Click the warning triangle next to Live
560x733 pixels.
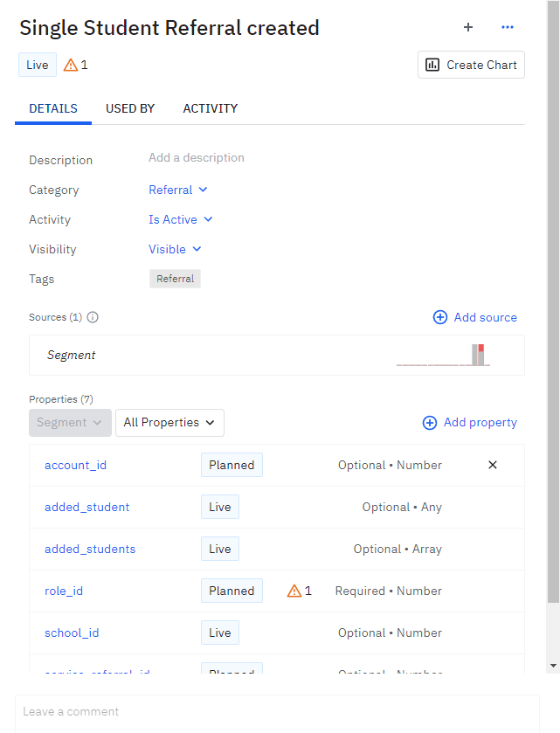pyautogui.click(x=71, y=65)
